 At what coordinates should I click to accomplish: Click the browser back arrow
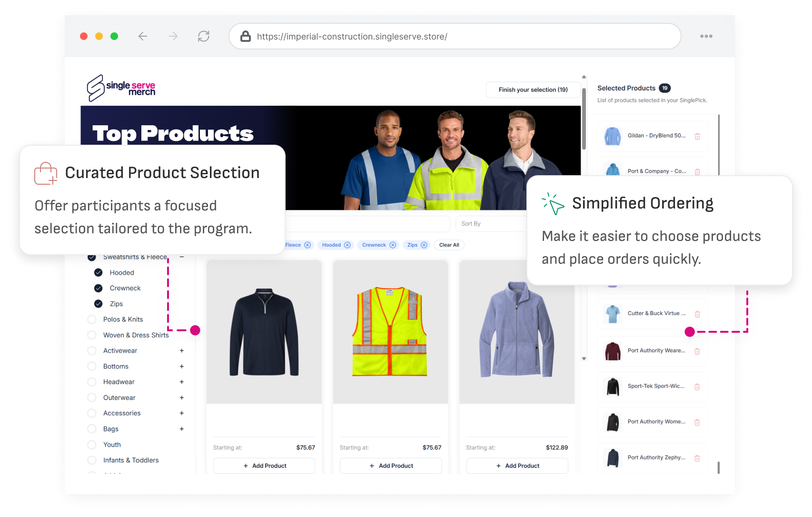[143, 36]
